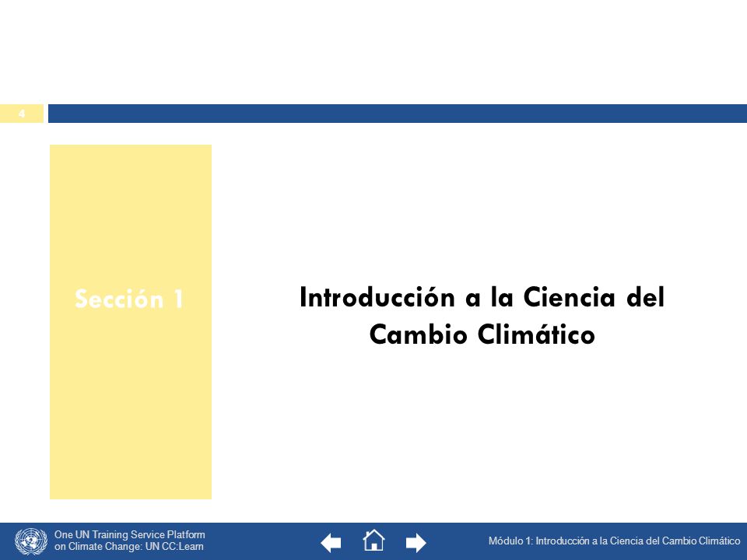
Task: Go to the previous slide arrow
Action: (x=331, y=542)
